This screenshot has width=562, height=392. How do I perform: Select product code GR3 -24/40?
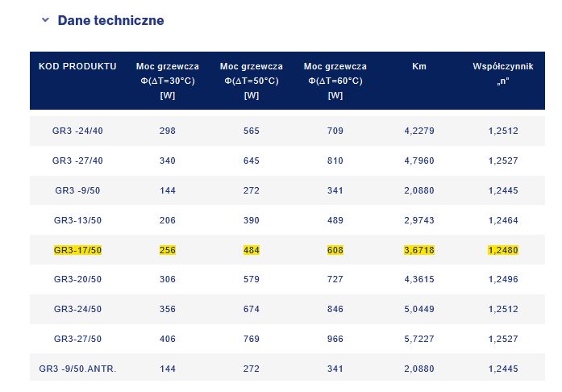pos(77,131)
